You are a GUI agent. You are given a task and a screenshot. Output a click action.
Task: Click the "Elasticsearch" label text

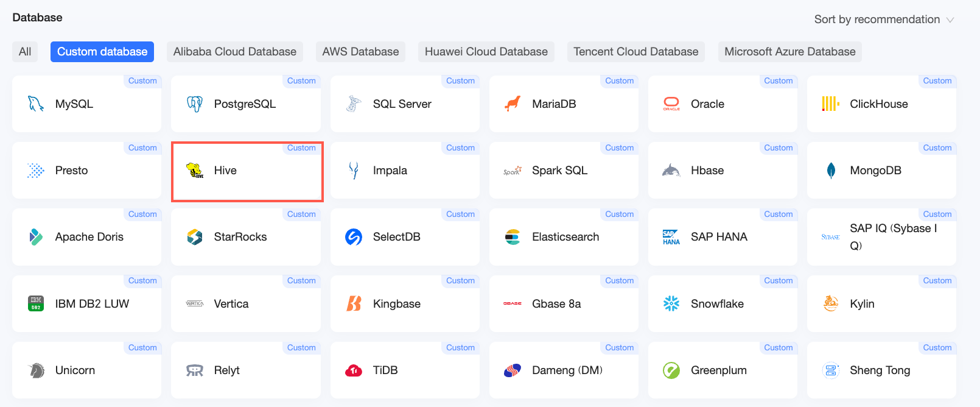pyautogui.click(x=565, y=237)
